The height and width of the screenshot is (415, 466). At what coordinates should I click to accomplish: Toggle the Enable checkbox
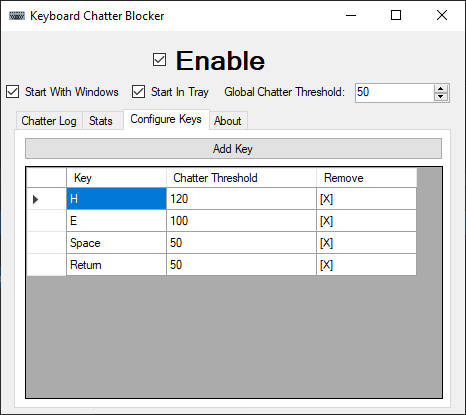[x=159, y=60]
